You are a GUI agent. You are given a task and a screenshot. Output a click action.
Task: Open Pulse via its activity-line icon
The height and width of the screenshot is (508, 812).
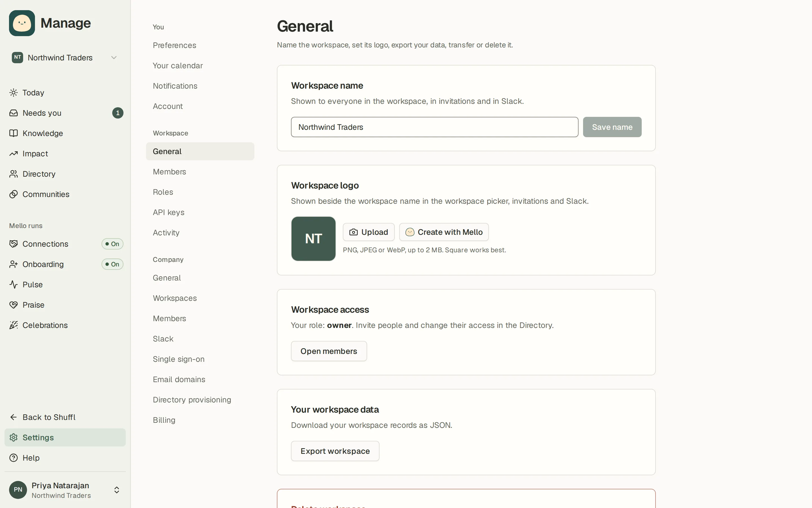[14, 284]
